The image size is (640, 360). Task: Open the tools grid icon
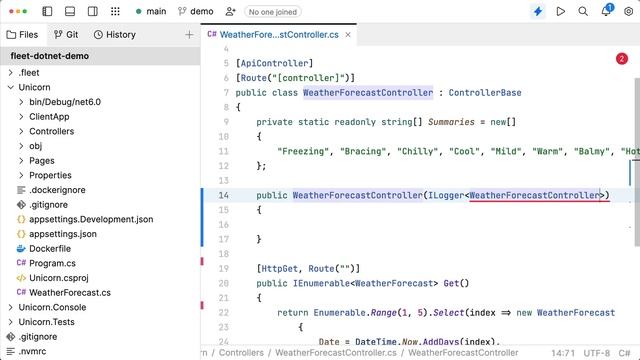click(x=115, y=11)
